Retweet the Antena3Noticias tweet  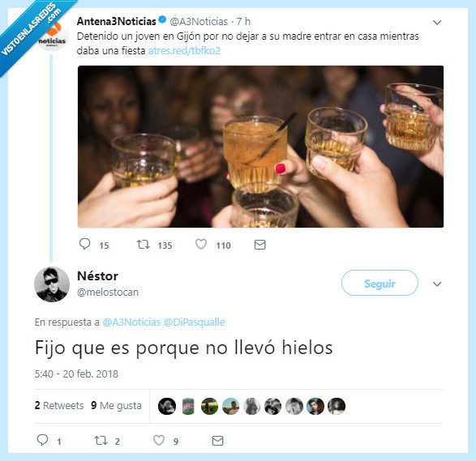click(x=143, y=245)
